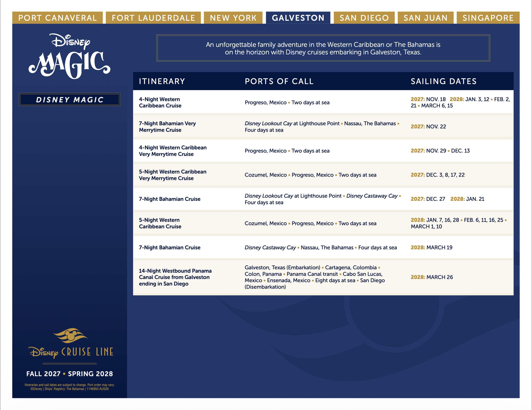
Task: Click Nassau ports for 7-Night Very Merrytime
Action: tap(322, 127)
